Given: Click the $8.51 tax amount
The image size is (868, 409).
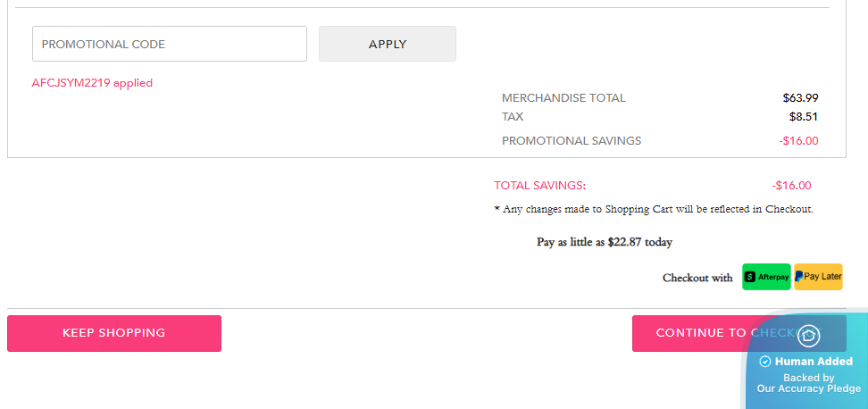Looking at the screenshot, I should pos(804,116).
